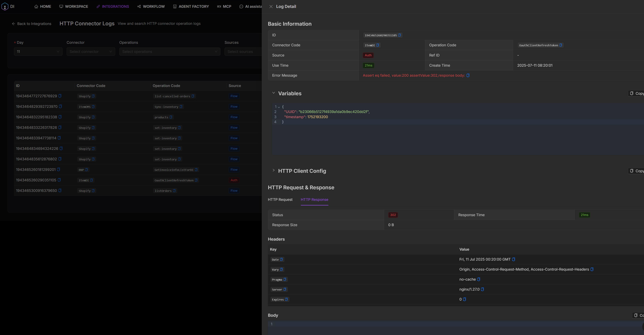Screen dimensions: 644x335
Task: Switch to the HTTP Request tab
Action: click(x=280, y=199)
